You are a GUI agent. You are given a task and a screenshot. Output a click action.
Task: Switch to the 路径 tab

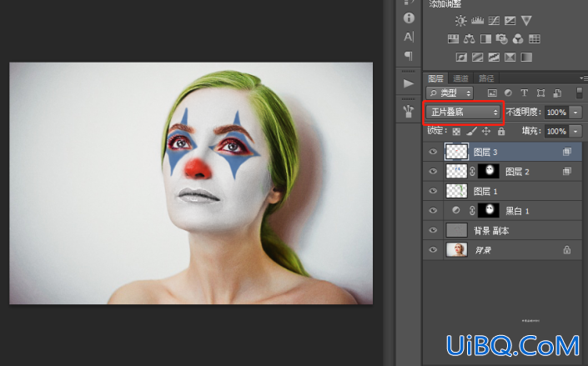click(x=486, y=78)
